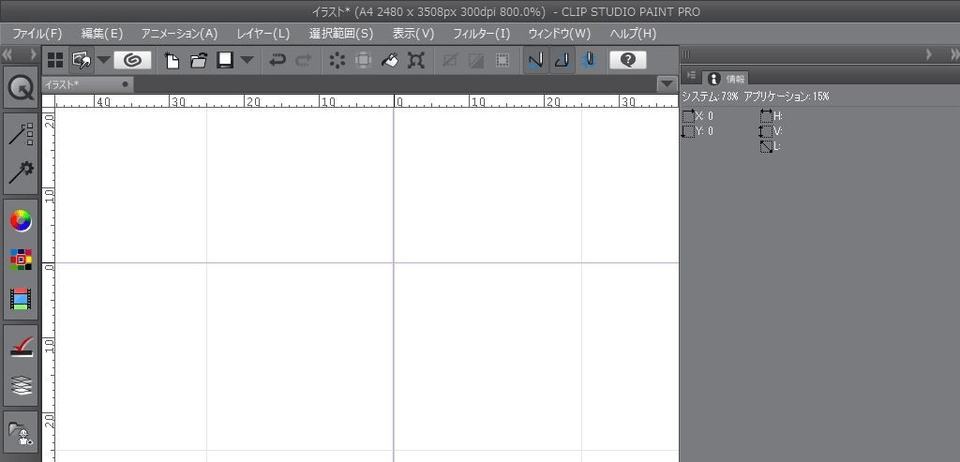
Task: Click システム: 73% memory text
Action: [x=710, y=96]
